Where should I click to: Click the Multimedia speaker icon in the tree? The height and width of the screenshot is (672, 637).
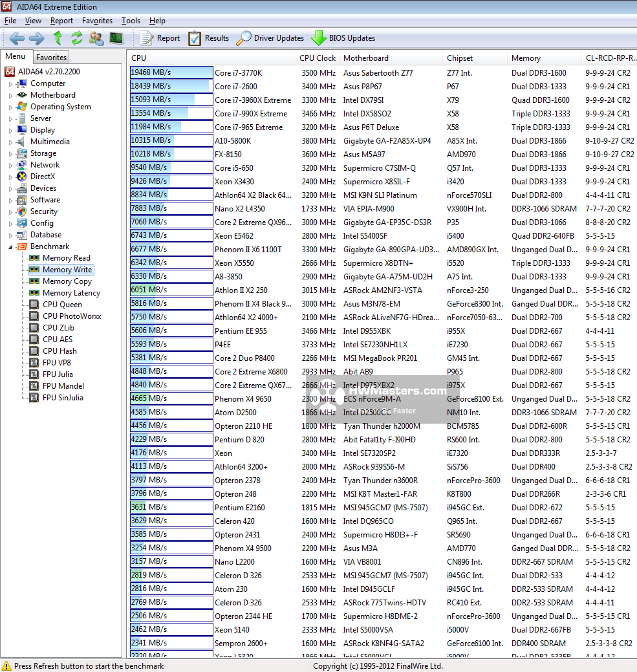coord(22,142)
